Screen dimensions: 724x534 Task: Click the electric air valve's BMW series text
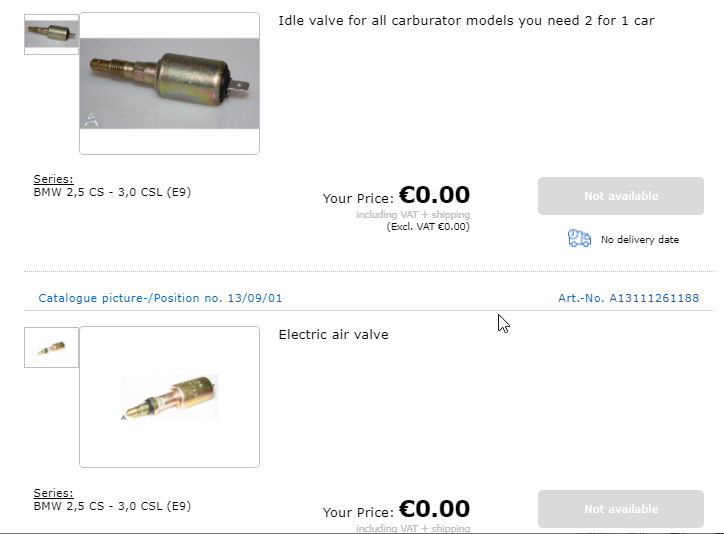(112, 506)
